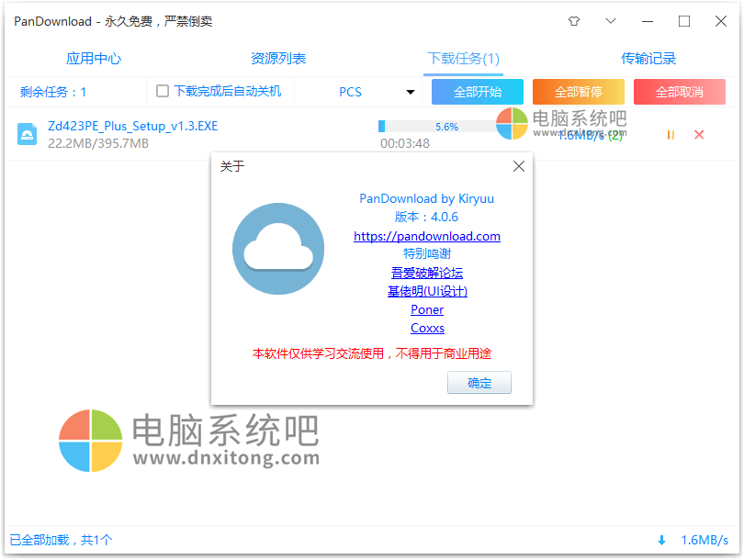744x560 pixels.
Task: Select the file name Zd423PE_Plus_Setup_v1.3.EXE
Action: click(133, 126)
